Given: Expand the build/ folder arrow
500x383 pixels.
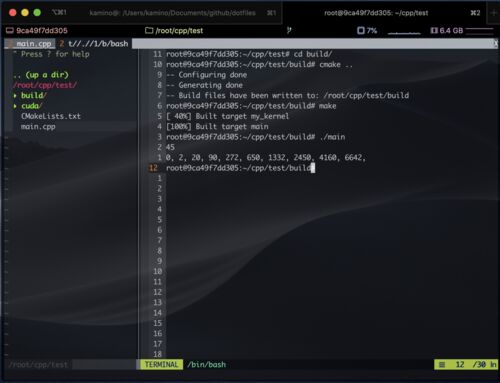Looking at the screenshot, I should pyautogui.click(x=15, y=96).
